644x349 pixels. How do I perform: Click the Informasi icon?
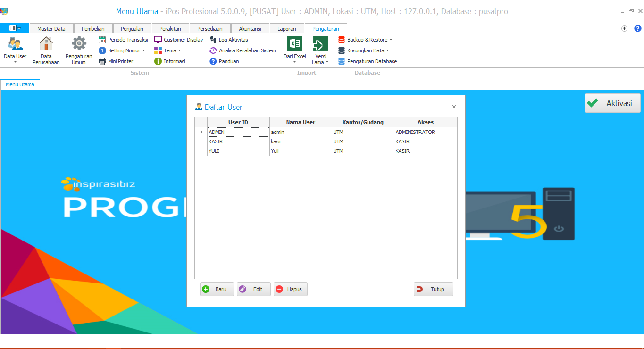(x=158, y=61)
